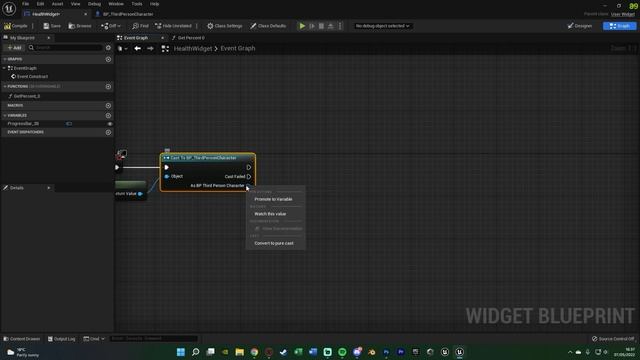640x360 pixels.
Task: Collapse the VARIABLES section
Action: coord(5,116)
